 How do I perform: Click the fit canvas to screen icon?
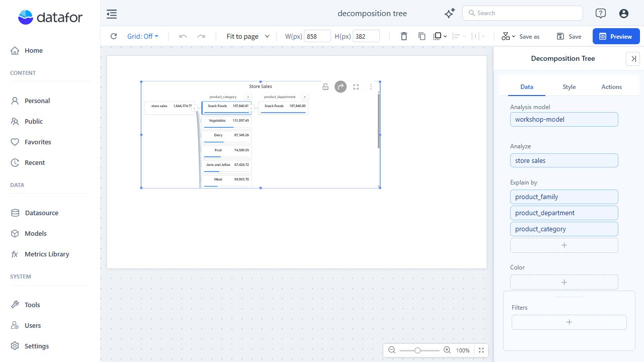[x=481, y=350]
